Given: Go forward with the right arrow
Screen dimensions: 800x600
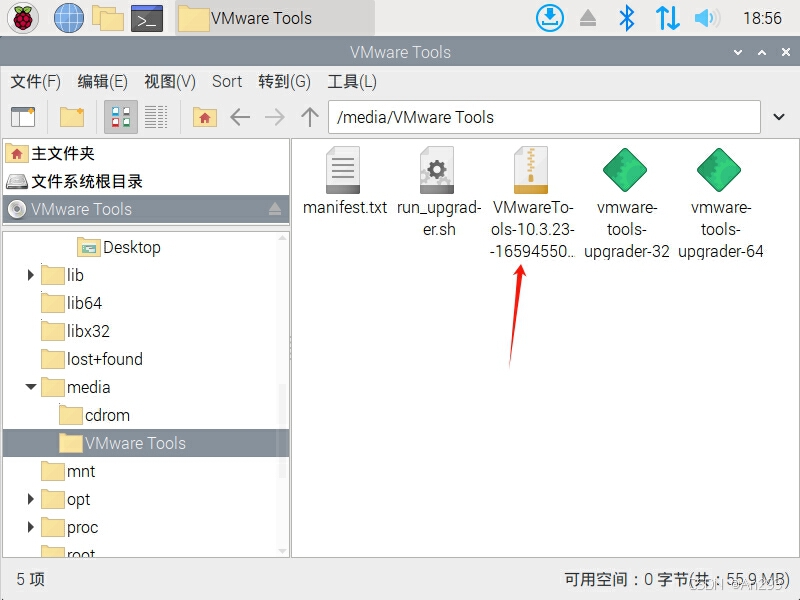Looking at the screenshot, I should (x=275, y=117).
